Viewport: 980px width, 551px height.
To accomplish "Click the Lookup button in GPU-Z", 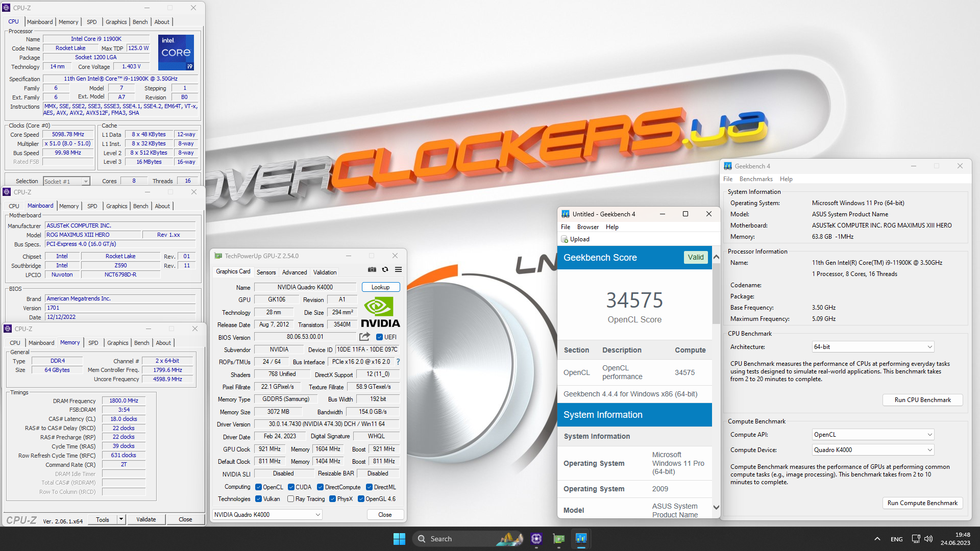I will pyautogui.click(x=380, y=287).
